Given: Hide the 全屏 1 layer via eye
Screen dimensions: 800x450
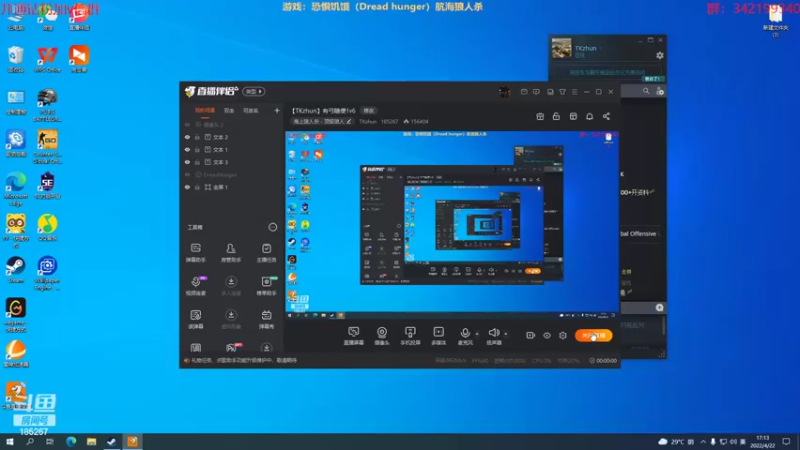Looking at the screenshot, I should tap(187, 187).
